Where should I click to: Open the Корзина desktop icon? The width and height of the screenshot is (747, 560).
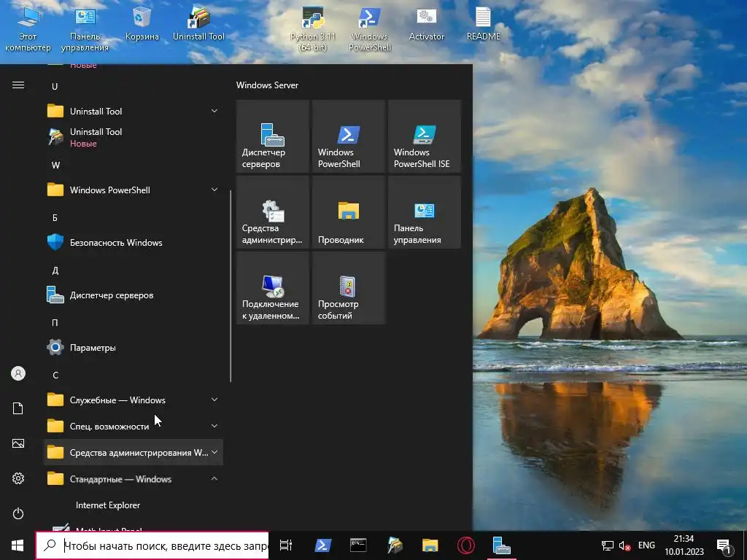pos(142,24)
